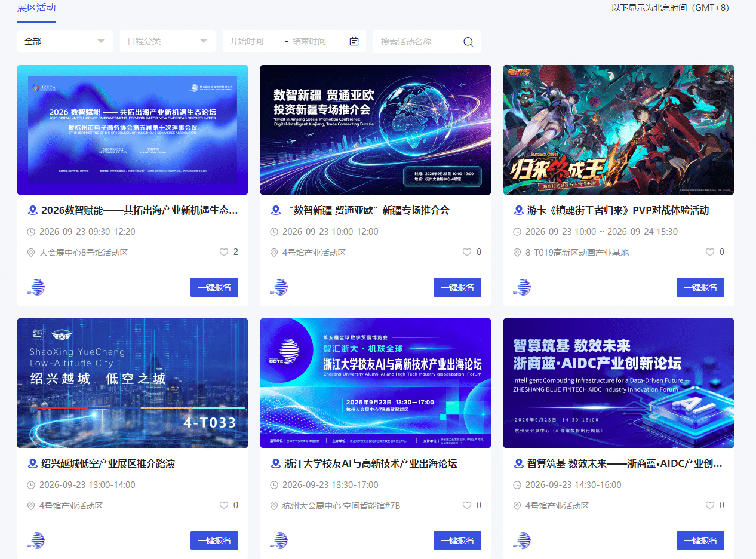Click organizer globe logo on 浙商蓝 AIDC card
Image resolution: width=756 pixels, height=559 pixels.
click(522, 540)
